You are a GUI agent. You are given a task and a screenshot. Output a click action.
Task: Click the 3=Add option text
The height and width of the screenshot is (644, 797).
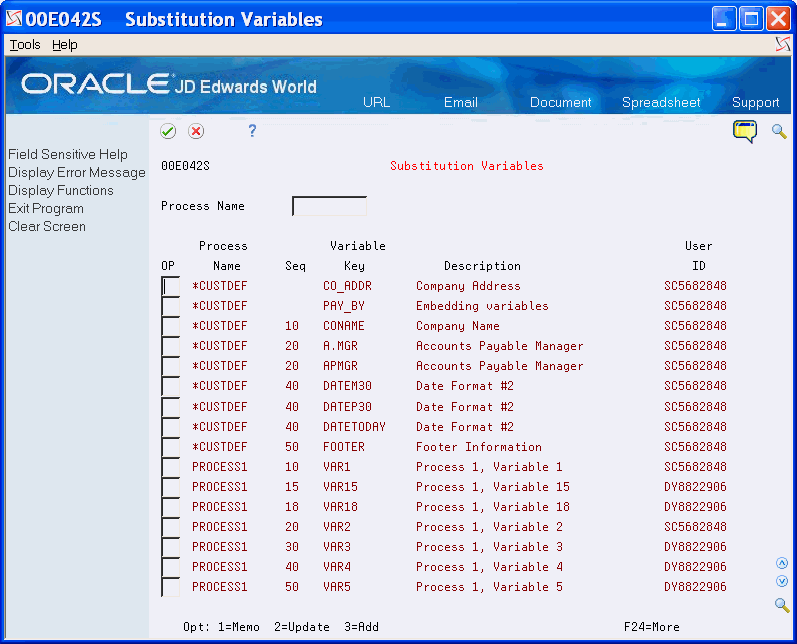coord(361,627)
